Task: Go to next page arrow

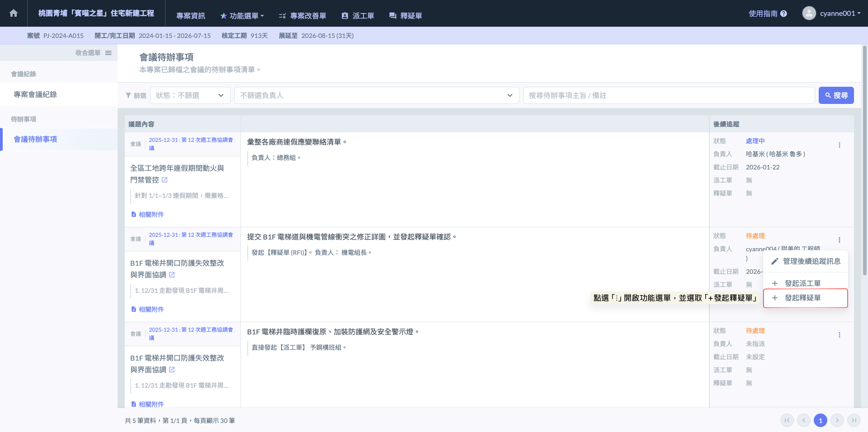Action: pos(837,420)
